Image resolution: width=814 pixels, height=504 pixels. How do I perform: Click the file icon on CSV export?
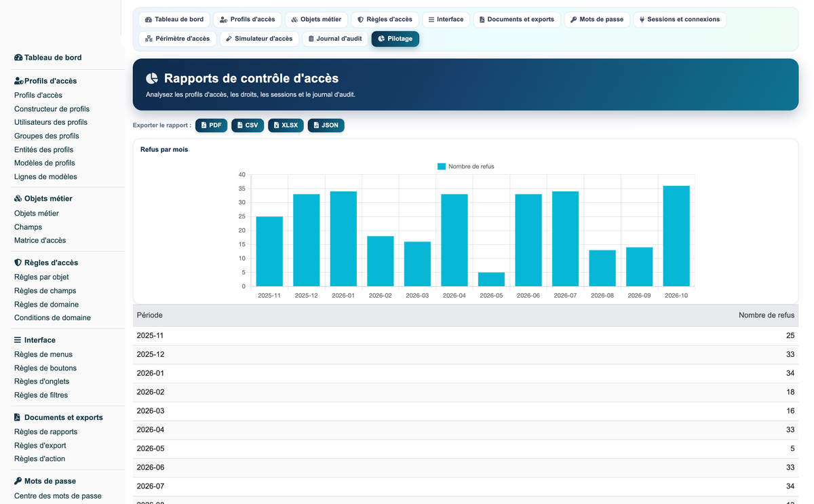pyautogui.click(x=239, y=125)
